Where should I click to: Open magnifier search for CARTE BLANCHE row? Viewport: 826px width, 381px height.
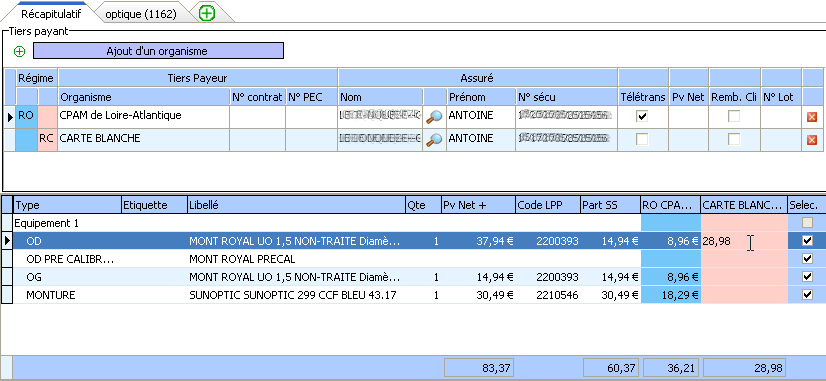click(434, 140)
